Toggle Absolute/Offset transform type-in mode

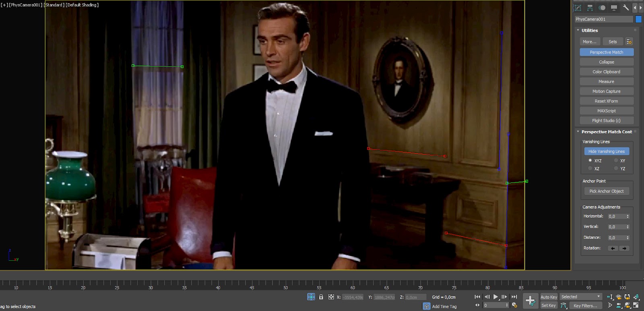coord(331,297)
